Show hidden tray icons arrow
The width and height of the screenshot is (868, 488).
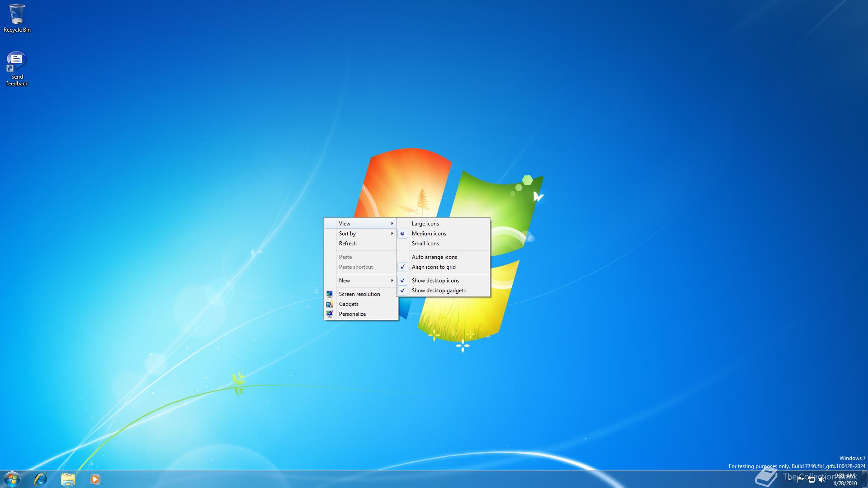pos(790,479)
